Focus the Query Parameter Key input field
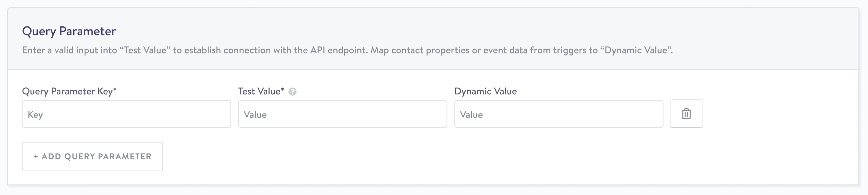Viewport: 868px width, 195px height. (126, 114)
